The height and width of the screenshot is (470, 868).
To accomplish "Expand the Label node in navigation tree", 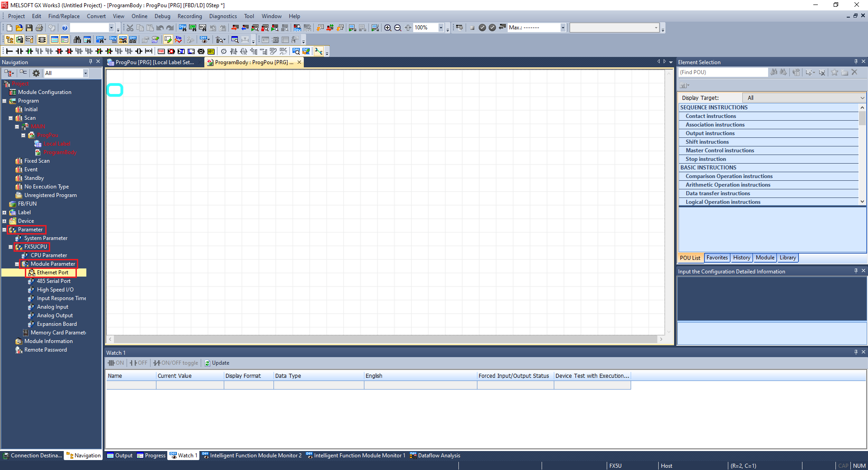I will click(5, 212).
